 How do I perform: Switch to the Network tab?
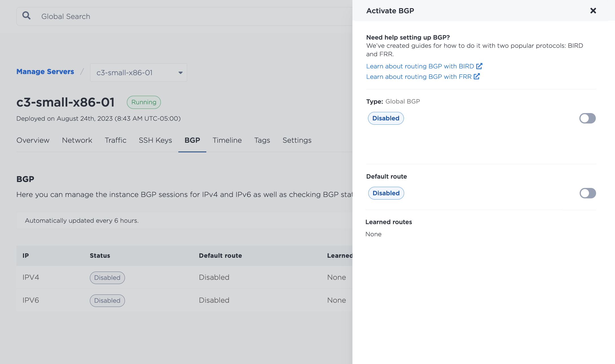(x=77, y=140)
